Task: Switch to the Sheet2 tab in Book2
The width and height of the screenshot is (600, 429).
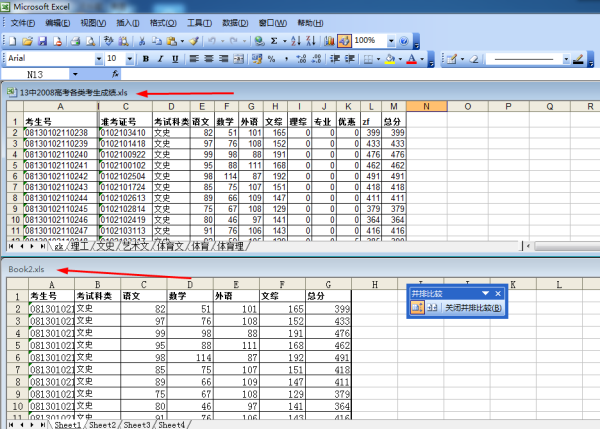Action: [103, 425]
